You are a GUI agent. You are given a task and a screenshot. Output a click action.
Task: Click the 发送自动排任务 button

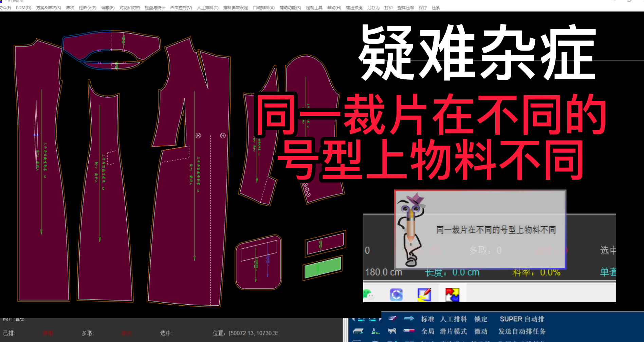pyautogui.click(x=522, y=331)
